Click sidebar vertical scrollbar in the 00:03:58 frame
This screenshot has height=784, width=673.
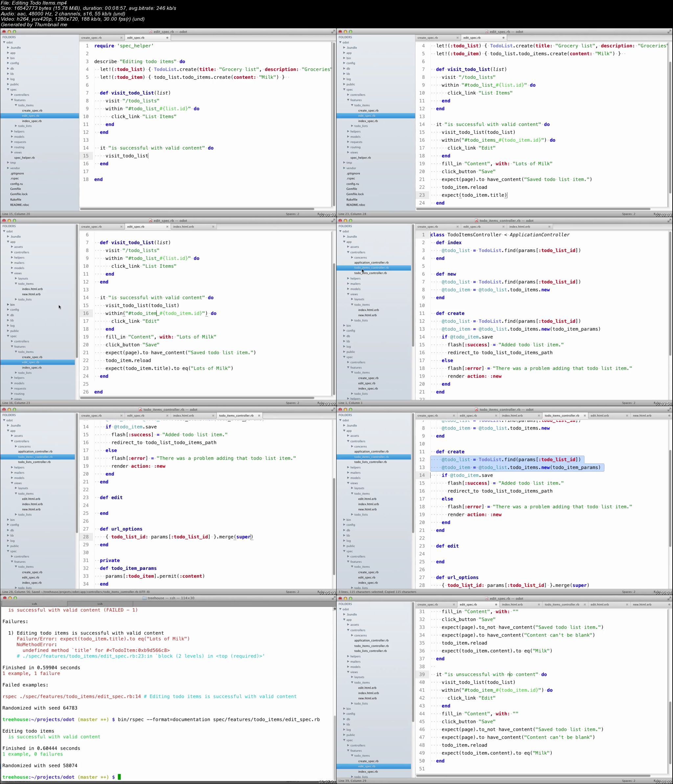pyautogui.click(x=413, y=286)
